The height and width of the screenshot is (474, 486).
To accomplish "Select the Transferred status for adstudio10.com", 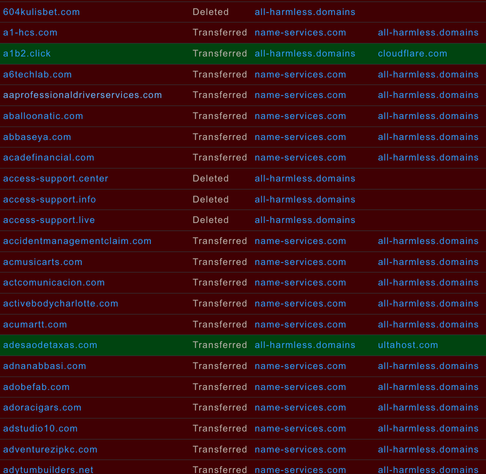I will tap(220, 429).
